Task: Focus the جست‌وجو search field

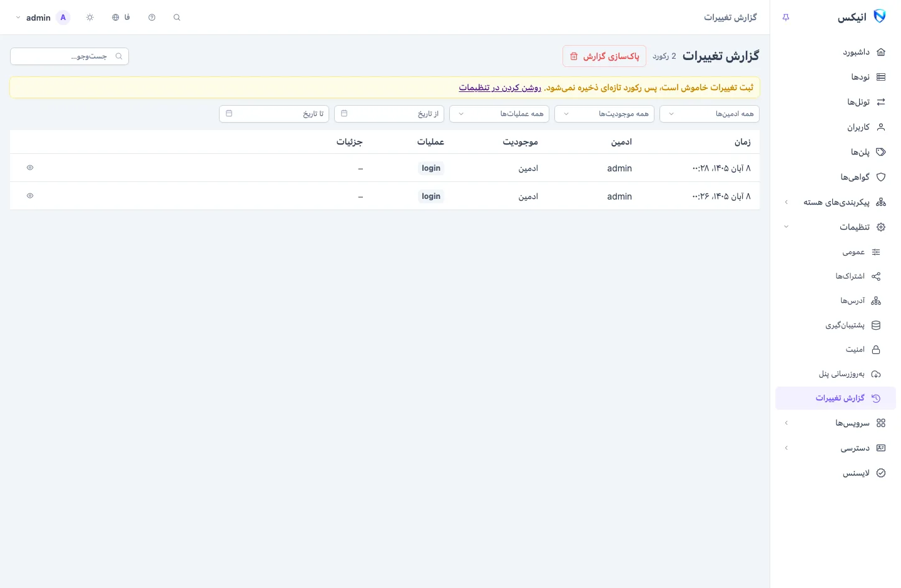Action: (69, 56)
